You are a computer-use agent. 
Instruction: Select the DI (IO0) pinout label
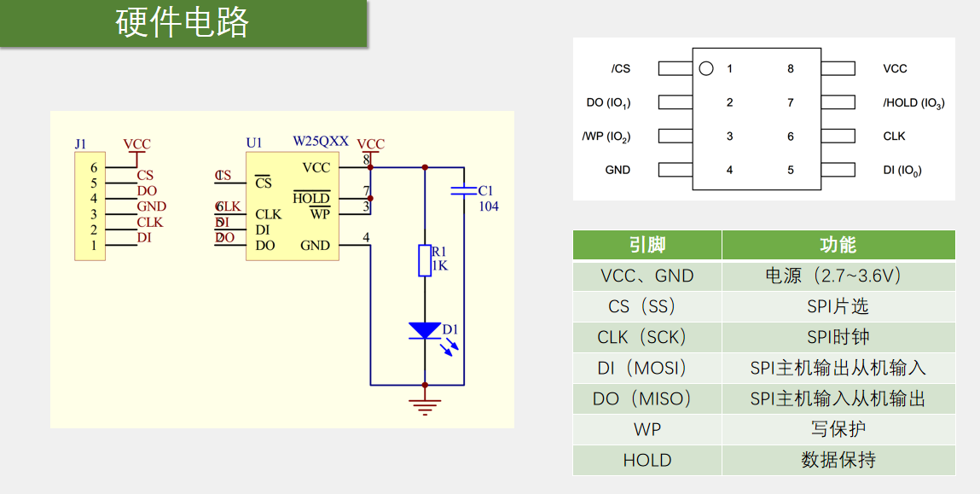902,170
